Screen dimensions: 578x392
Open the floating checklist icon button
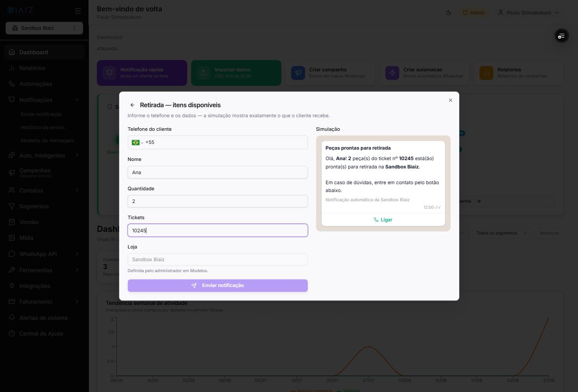pos(562,36)
